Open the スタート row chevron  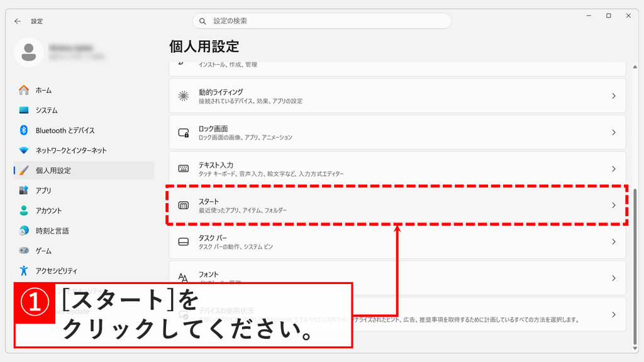click(614, 206)
